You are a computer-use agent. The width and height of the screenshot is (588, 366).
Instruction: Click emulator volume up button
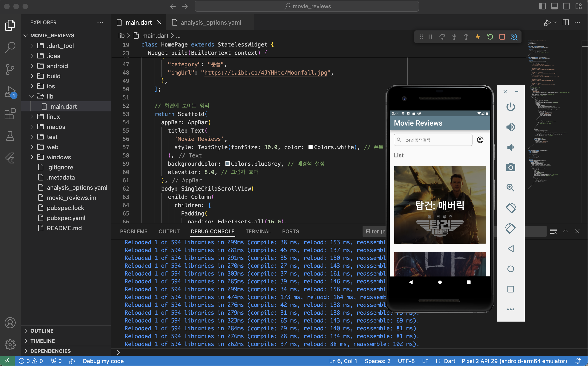point(511,127)
